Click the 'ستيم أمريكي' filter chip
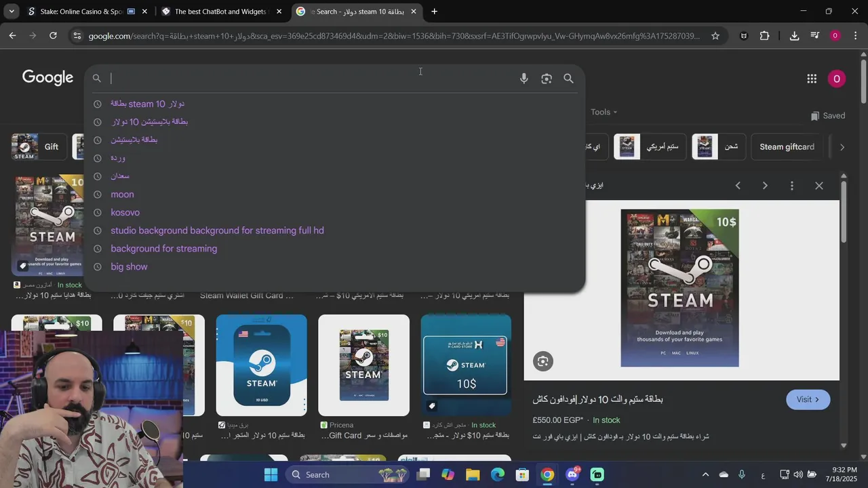Image resolution: width=868 pixels, height=488 pixels. tap(649, 147)
